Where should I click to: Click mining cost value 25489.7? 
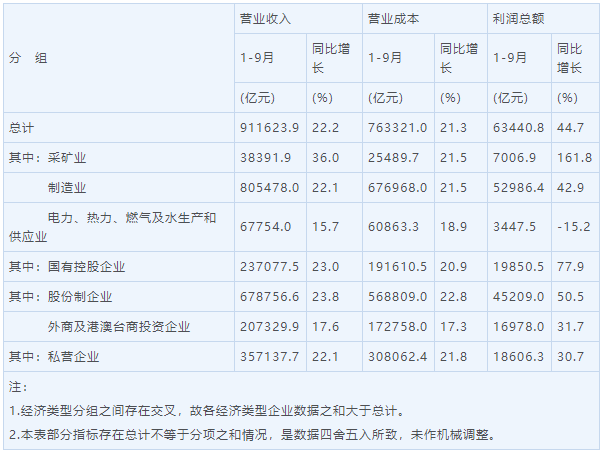coord(394,157)
